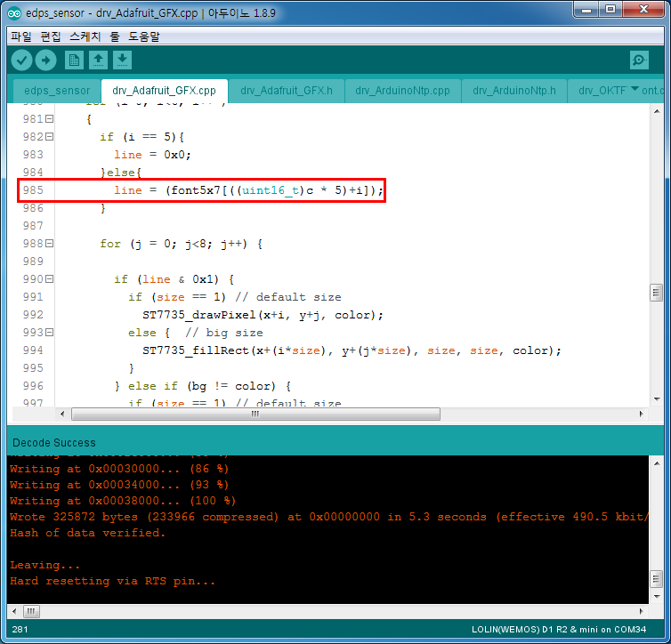Click console horizontal scroll right arrow
This screenshot has height=644, width=671.
[641, 611]
